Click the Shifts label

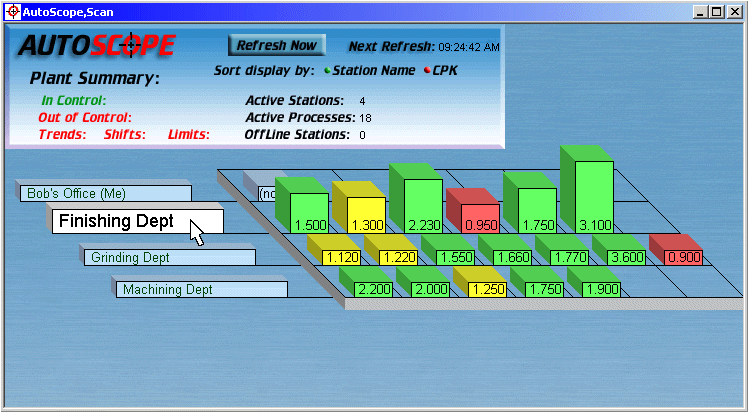tap(125, 135)
